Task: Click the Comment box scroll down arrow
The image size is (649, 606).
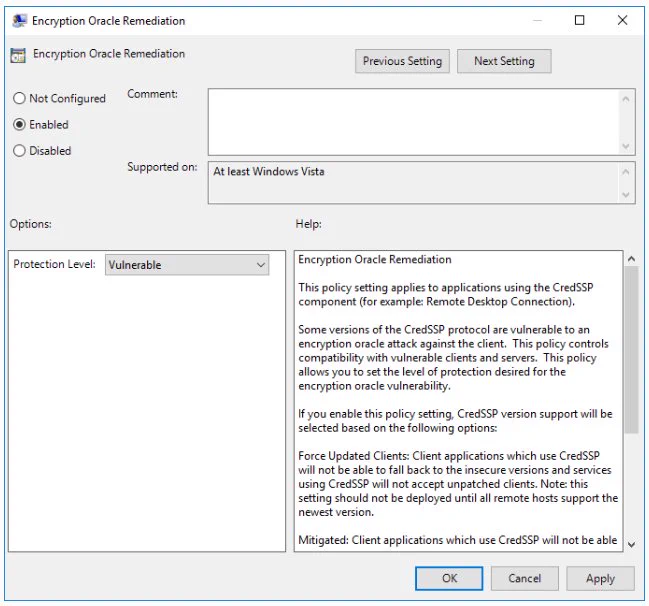Action: tap(626, 146)
